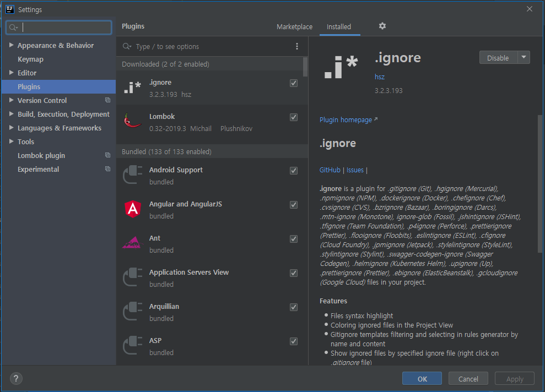Click the help question mark icon
Viewport: 545px width, 392px height.
pyautogui.click(x=16, y=378)
